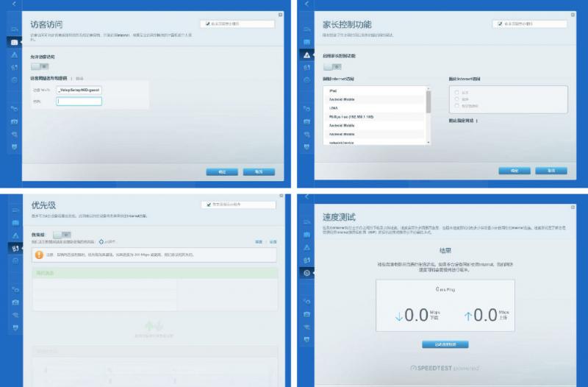
Task: Click the device list scrollbar thumb
Action: click(429, 102)
